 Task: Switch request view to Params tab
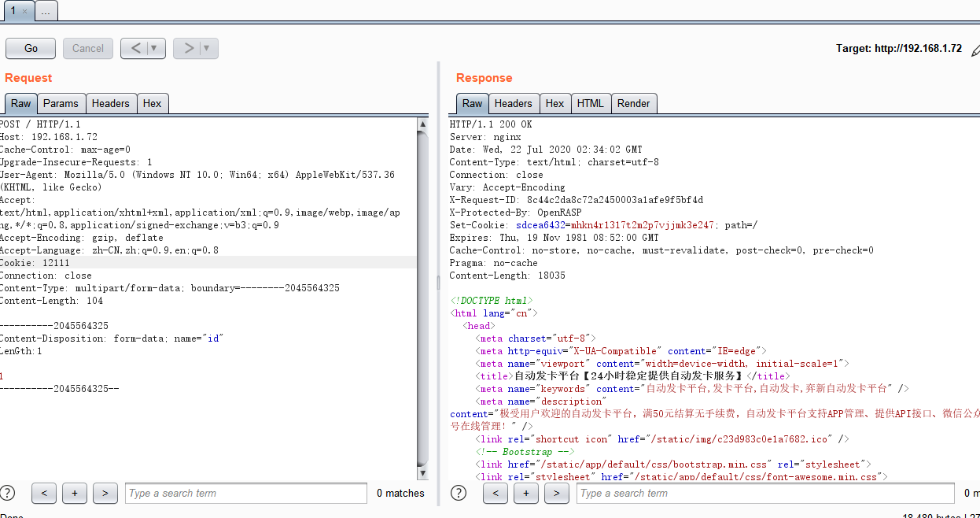[x=61, y=103]
